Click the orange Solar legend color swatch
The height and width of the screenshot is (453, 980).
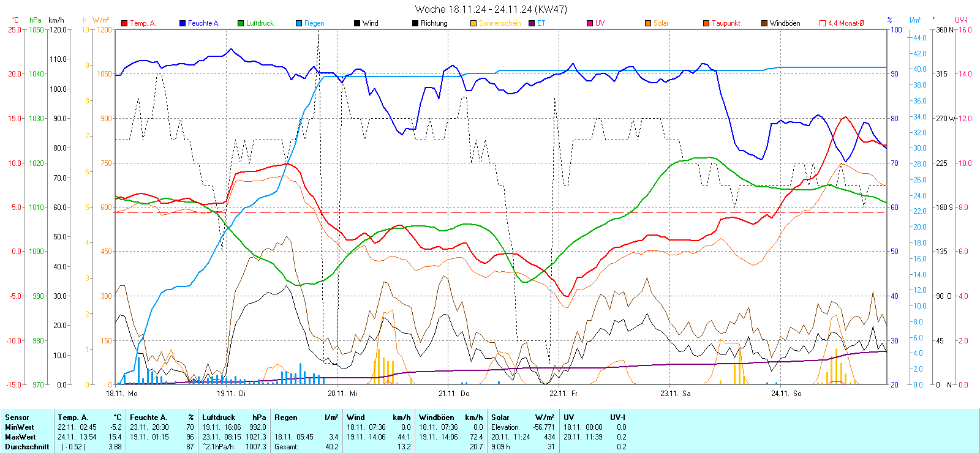[x=648, y=23]
